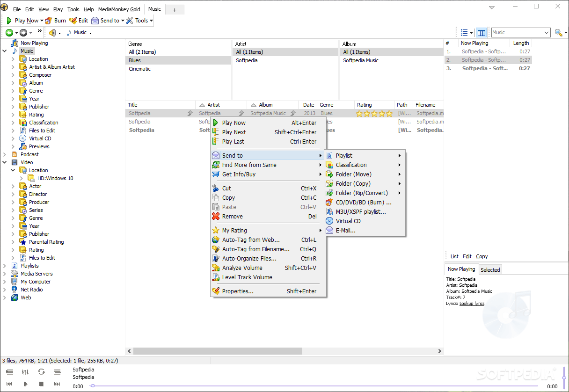Click the Podcast RSS icon in tree

point(15,154)
